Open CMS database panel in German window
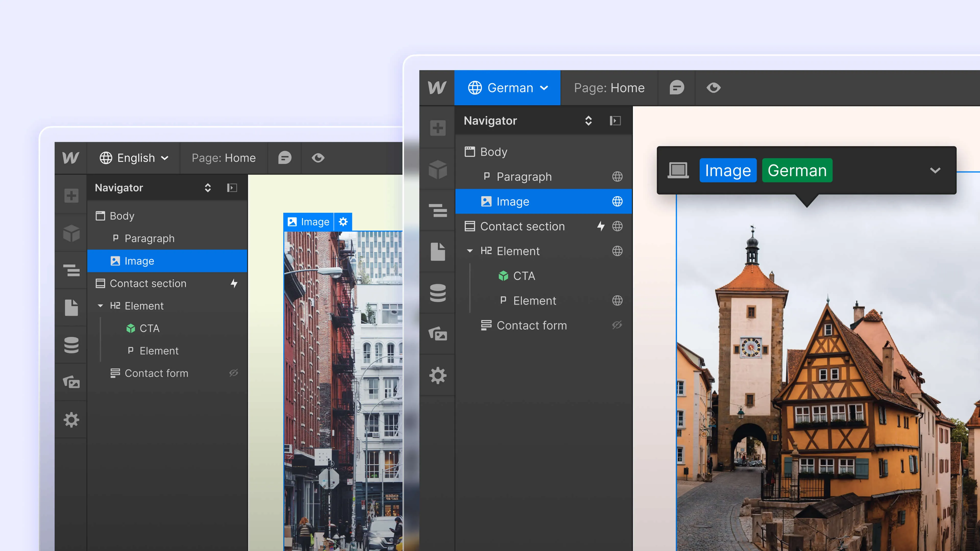This screenshot has width=980, height=551. pyautogui.click(x=437, y=293)
